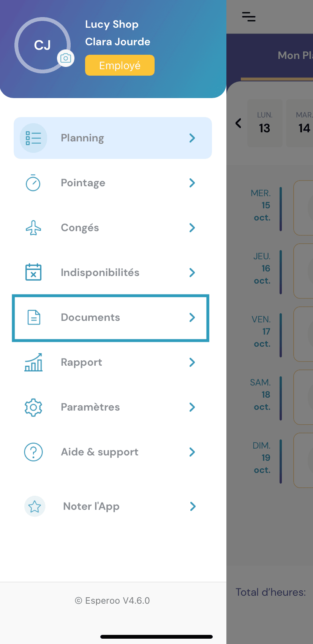The height and width of the screenshot is (644, 313).
Task: Tap the question mark help icon
Action: coord(33,452)
